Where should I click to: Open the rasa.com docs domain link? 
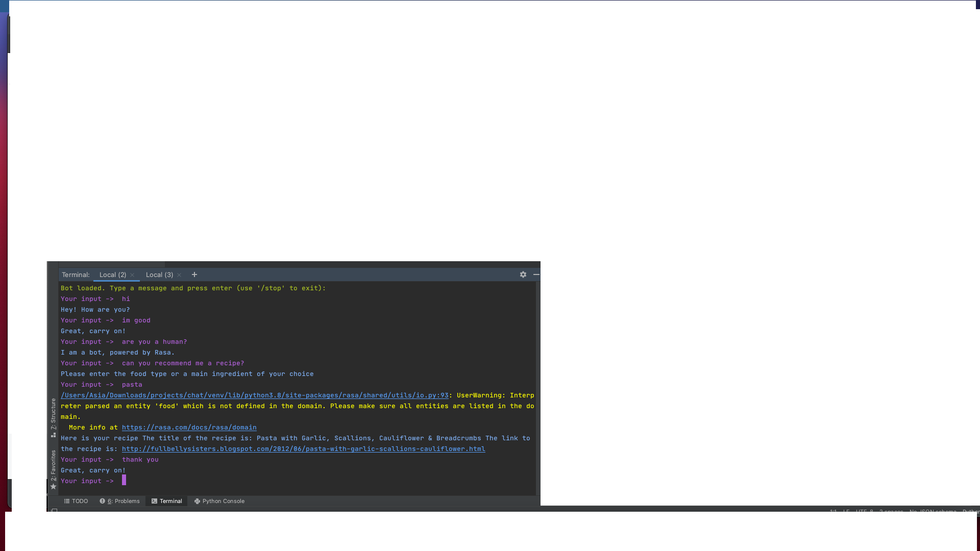pyautogui.click(x=189, y=428)
